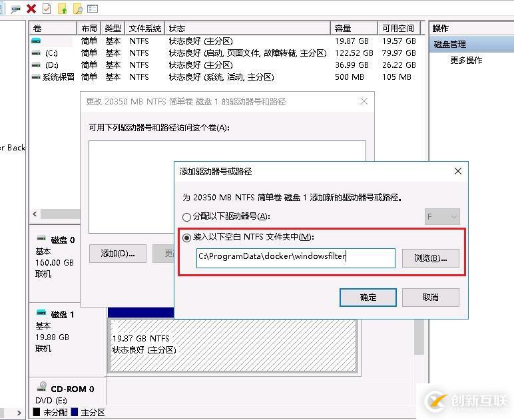514x420 pixels.
Task: Click the DVD (E:) label
Action: point(51,401)
